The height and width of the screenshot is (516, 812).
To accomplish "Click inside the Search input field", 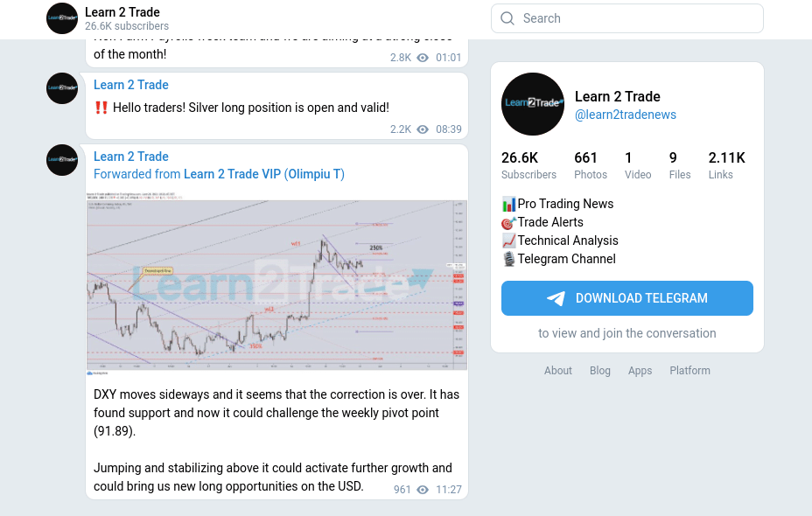I will tap(626, 18).
